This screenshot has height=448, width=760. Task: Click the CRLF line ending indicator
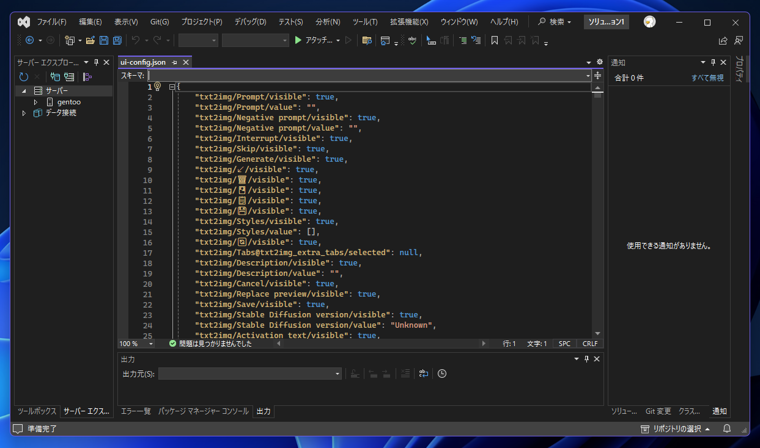point(590,344)
